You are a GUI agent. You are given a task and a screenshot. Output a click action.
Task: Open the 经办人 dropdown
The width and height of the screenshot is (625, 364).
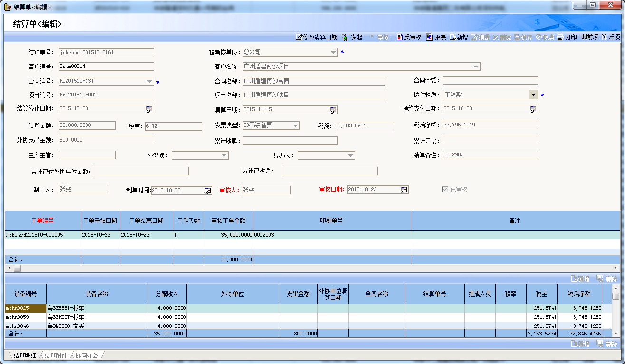(x=350, y=155)
